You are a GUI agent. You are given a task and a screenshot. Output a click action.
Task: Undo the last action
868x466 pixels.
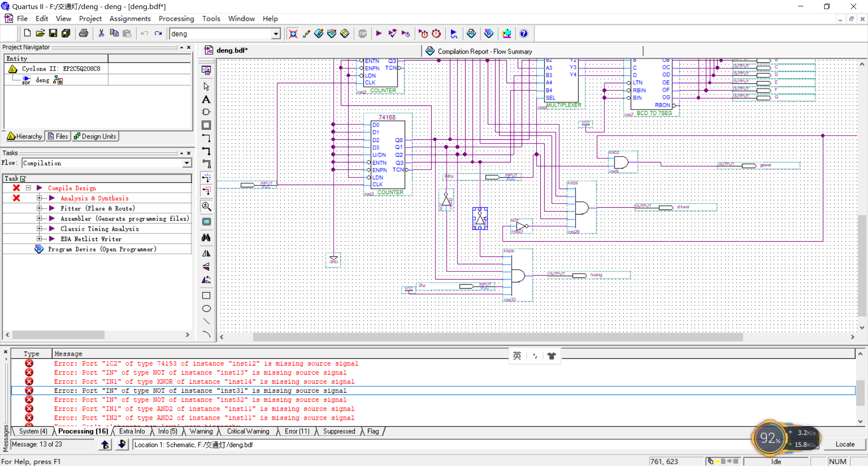point(145,33)
